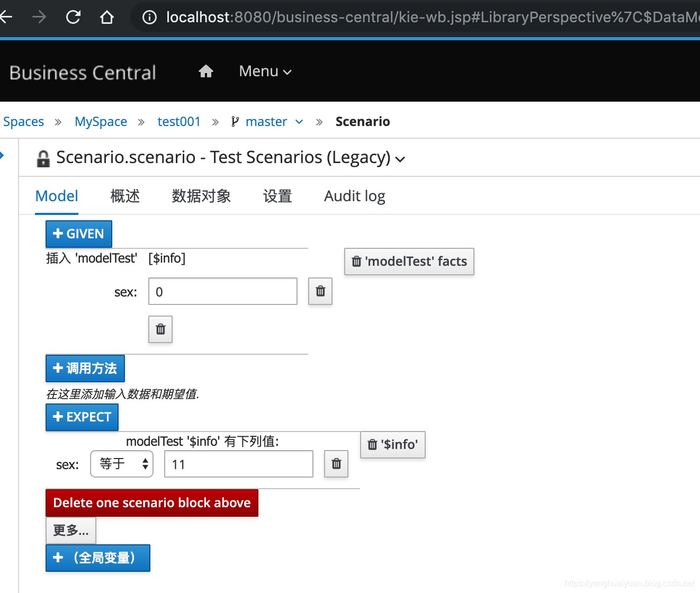Reload the page with refresh icon
Screen dimensions: 700x593
73,17
